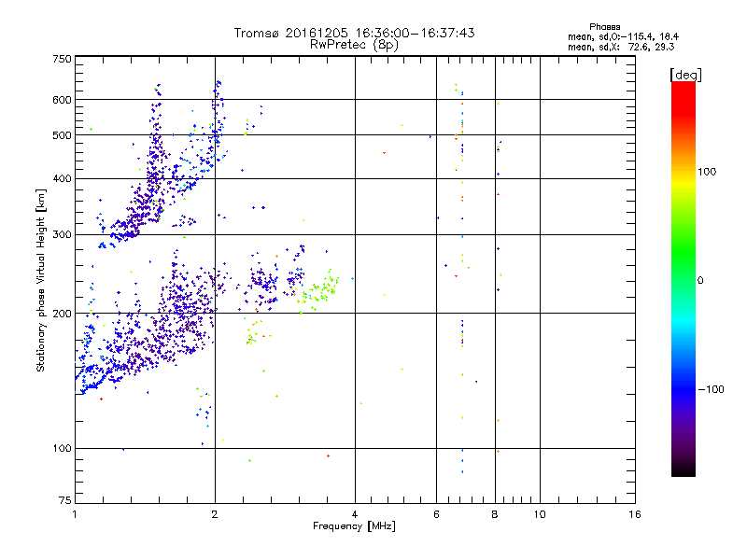Viewport: 747px width, 560px height.
Task: Click the colorbar label '-100'
Action: 711,389
